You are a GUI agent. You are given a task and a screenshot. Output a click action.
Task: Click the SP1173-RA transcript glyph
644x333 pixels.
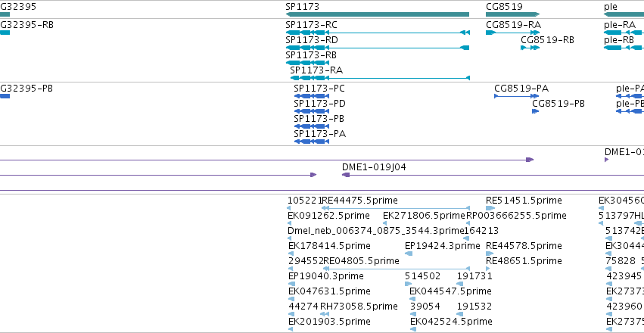click(x=380, y=78)
